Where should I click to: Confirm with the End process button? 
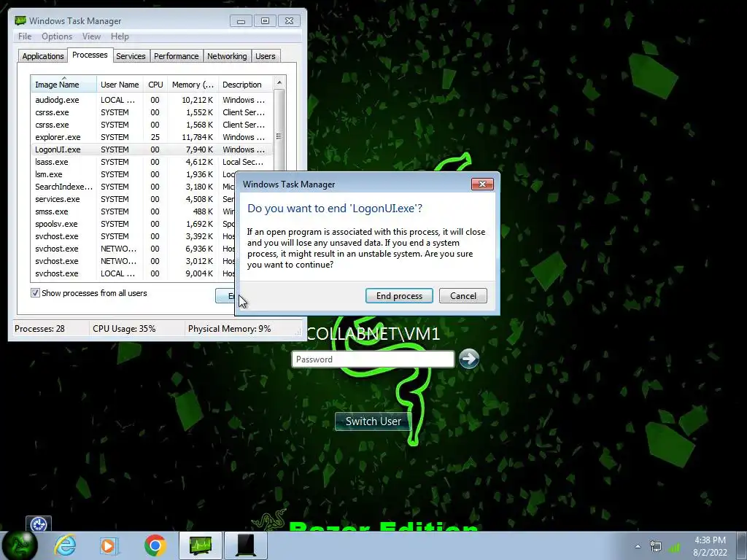coord(399,296)
